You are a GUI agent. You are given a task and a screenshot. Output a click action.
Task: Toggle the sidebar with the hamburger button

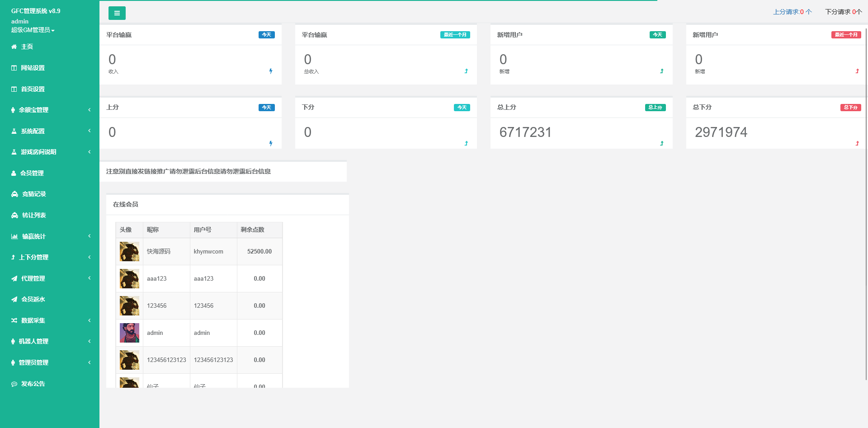point(117,13)
